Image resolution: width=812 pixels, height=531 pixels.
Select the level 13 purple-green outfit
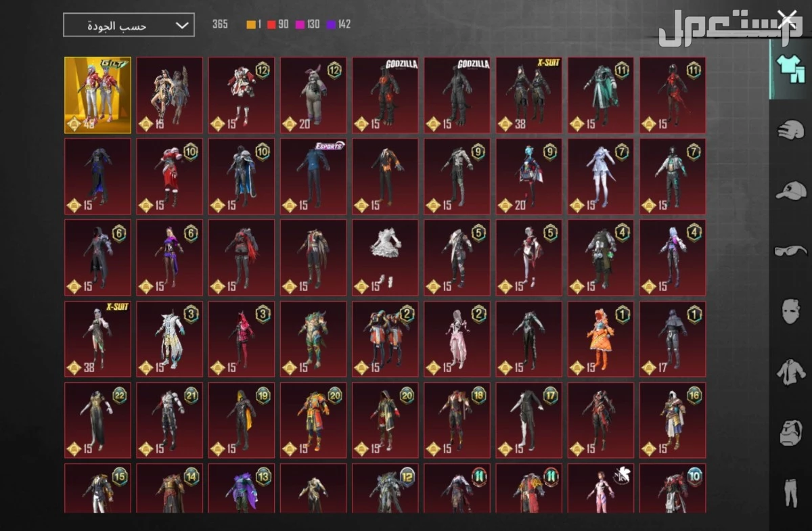(242, 488)
